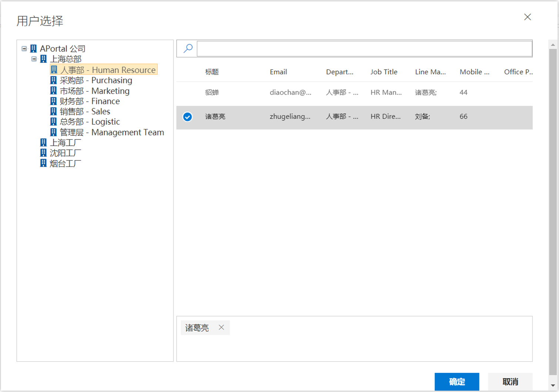Click the 诸葛亮 selected-user tag label
Viewport: 559px width, 392px height.
pyautogui.click(x=197, y=328)
